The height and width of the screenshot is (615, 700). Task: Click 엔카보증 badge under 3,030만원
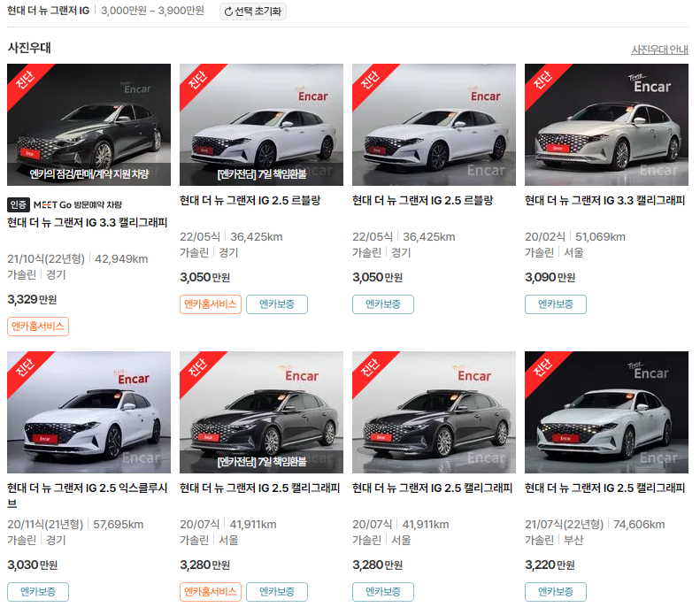tap(38, 592)
